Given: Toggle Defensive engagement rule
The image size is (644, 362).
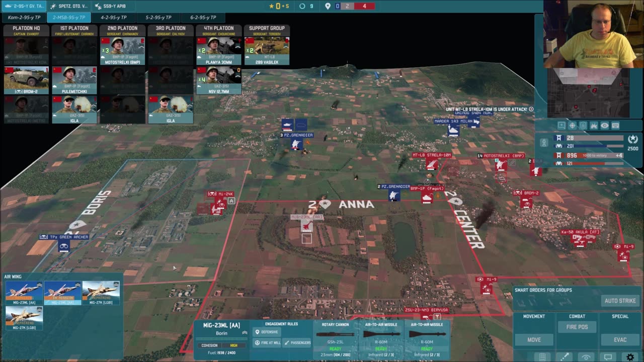Looking at the screenshot, I should [267, 332].
